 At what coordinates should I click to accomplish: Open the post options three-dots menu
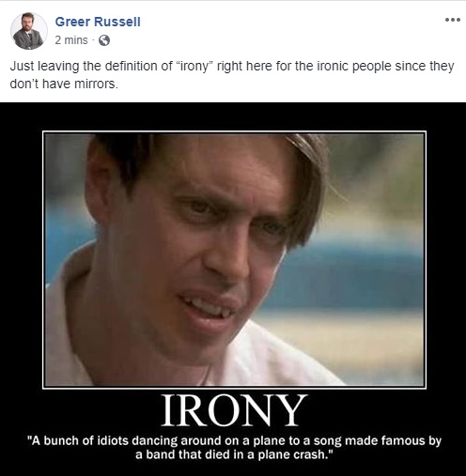point(453,20)
